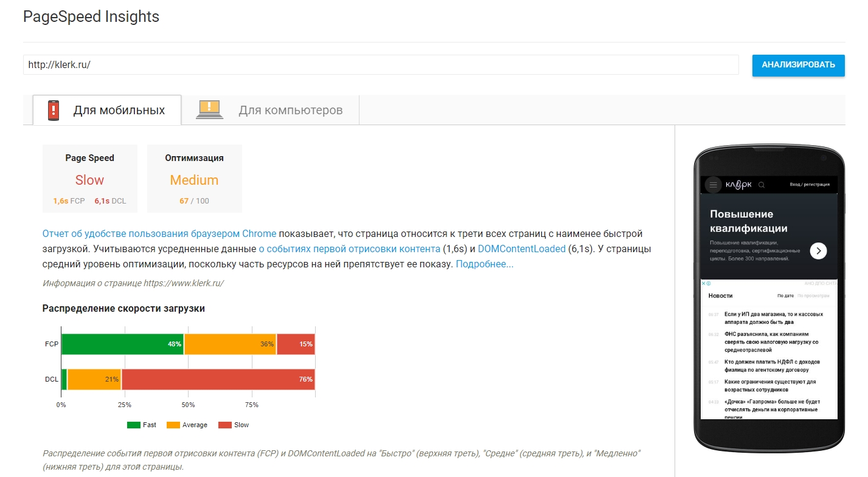Open hamburger menu in phone preview

click(x=713, y=185)
